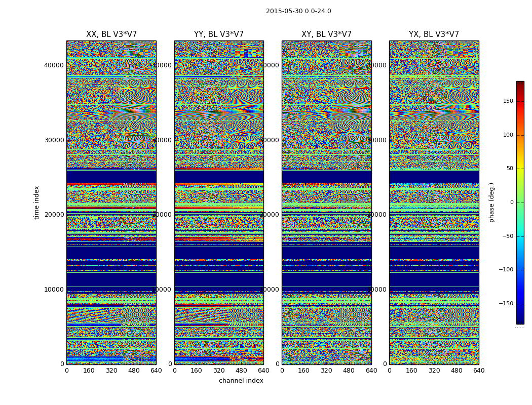Select the XY, BL V3*V7 panel title
The image size is (532, 405).
coord(326,34)
